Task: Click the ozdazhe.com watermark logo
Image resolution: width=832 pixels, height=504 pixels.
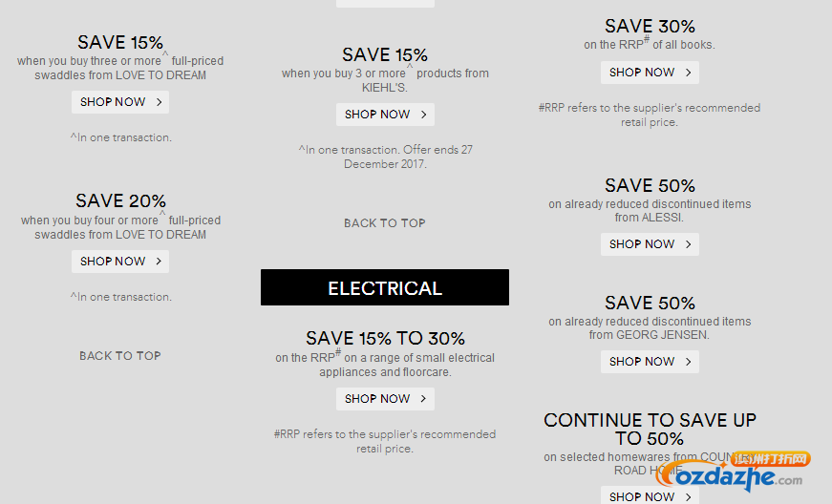Action: [734, 471]
